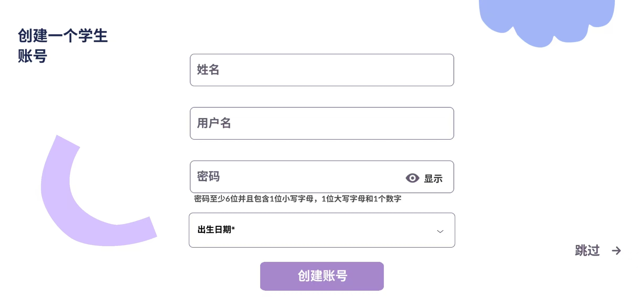Focus the 姓名 input field
The image size is (644, 297).
tap(322, 70)
